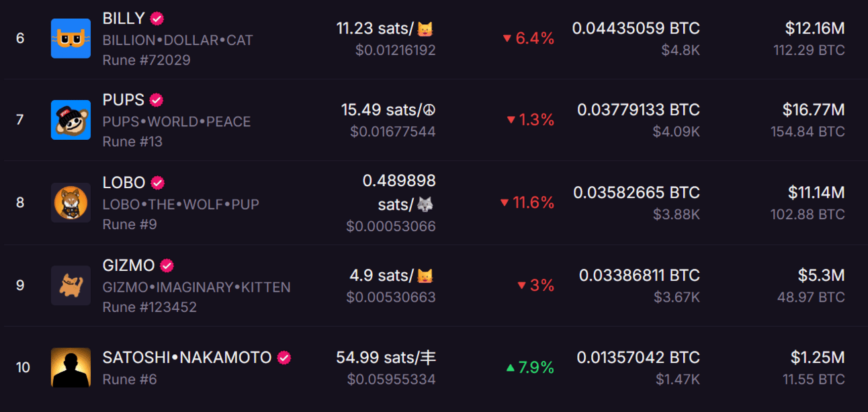The image size is (868, 412).
Task: Click the verified badge beside BILLY
Action: [157, 18]
